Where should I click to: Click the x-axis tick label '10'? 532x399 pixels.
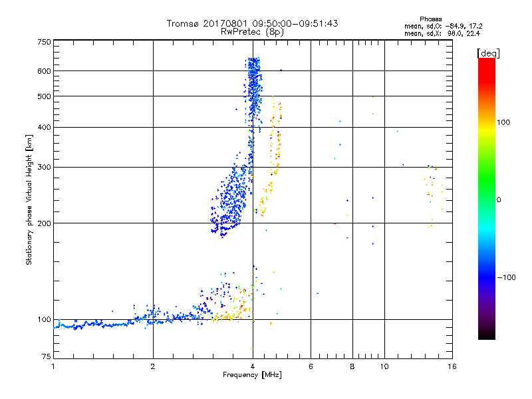coord(384,366)
